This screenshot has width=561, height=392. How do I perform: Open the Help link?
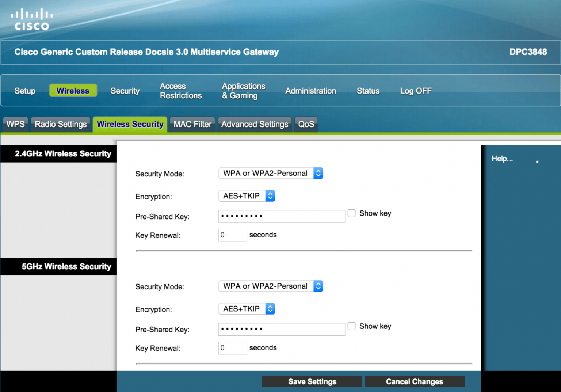point(502,159)
